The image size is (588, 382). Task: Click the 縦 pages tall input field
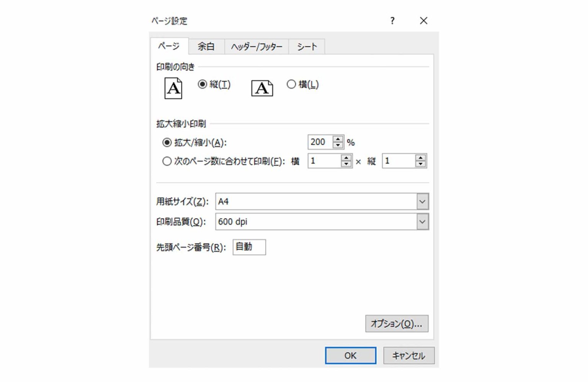tap(399, 161)
